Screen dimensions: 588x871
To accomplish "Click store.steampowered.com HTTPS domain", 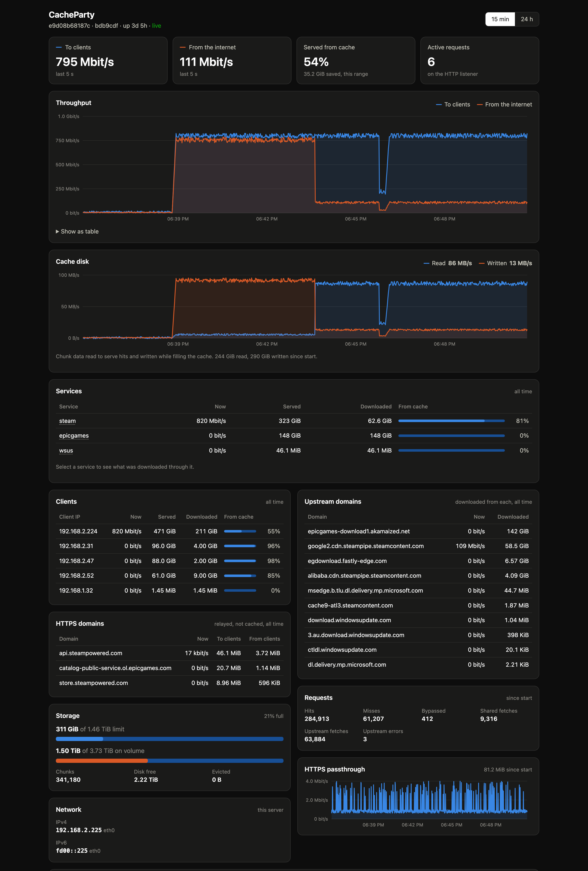I will 93,683.
